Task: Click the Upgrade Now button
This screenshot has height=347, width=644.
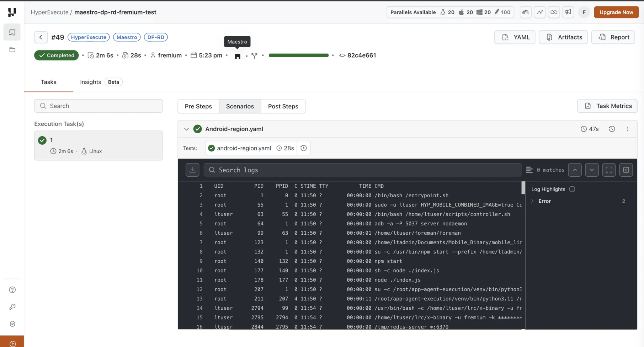Action: coord(616,12)
